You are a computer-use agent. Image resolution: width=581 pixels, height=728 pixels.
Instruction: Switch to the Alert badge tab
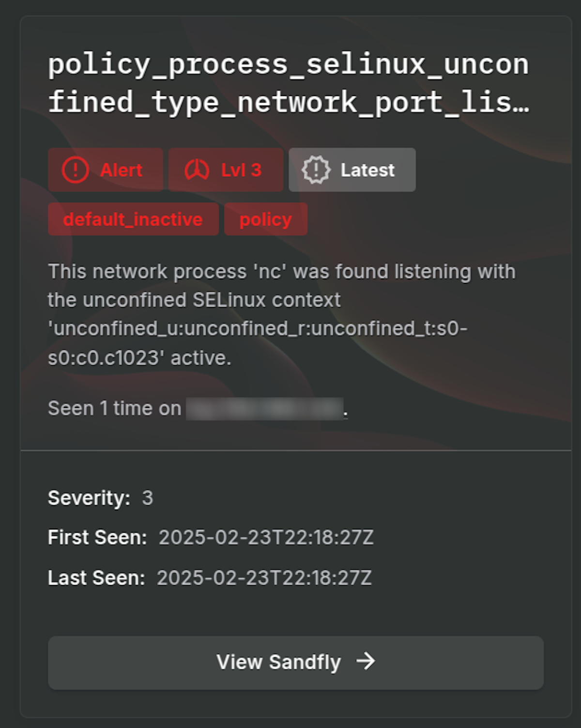tap(106, 170)
